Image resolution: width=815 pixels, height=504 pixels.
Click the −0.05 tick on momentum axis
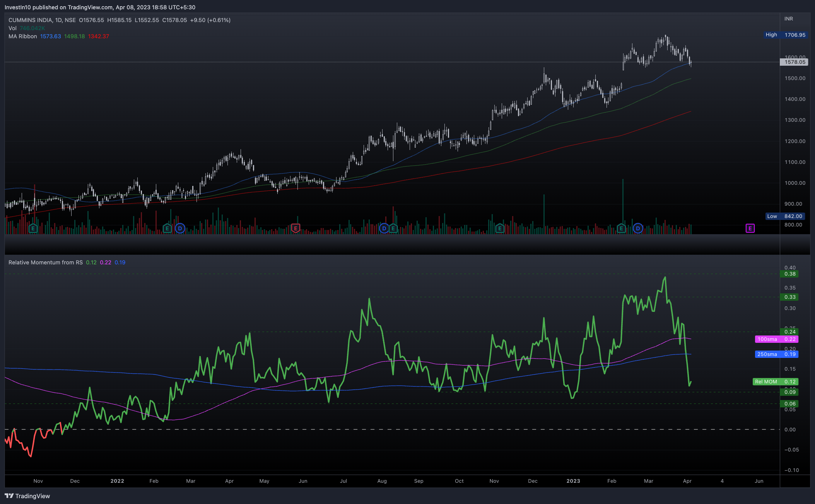pos(791,450)
